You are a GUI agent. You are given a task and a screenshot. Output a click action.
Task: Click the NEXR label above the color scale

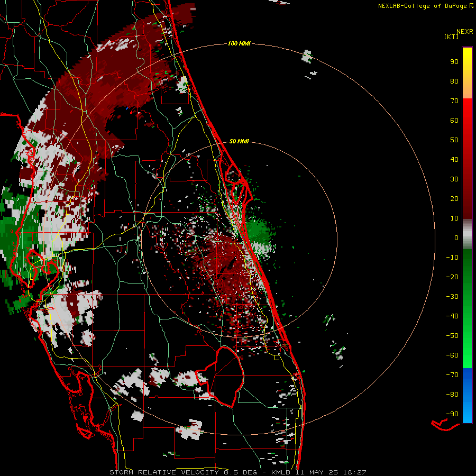click(x=465, y=32)
